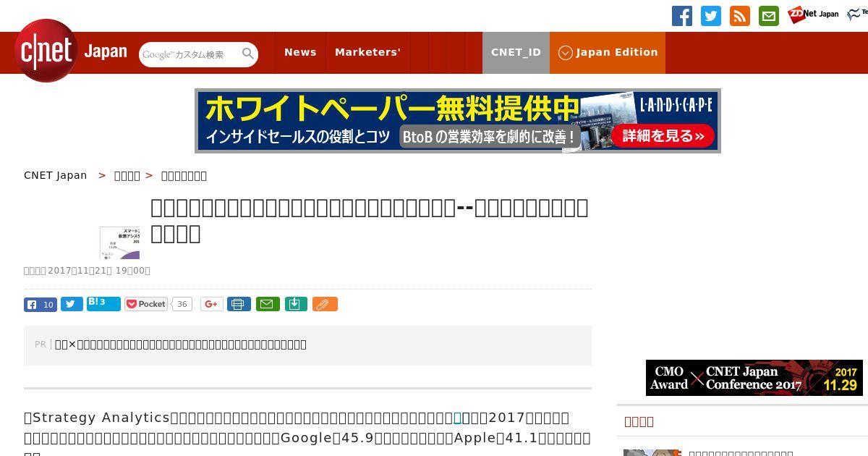The height and width of the screenshot is (456, 868).
Task: Open the last breadcrumb subcategory link
Action: point(184,175)
